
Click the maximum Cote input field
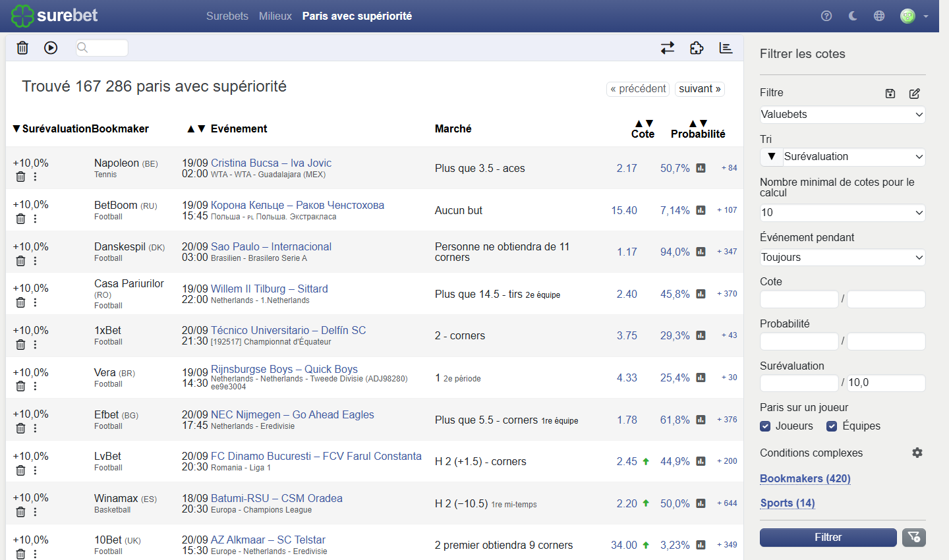pos(886,299)
